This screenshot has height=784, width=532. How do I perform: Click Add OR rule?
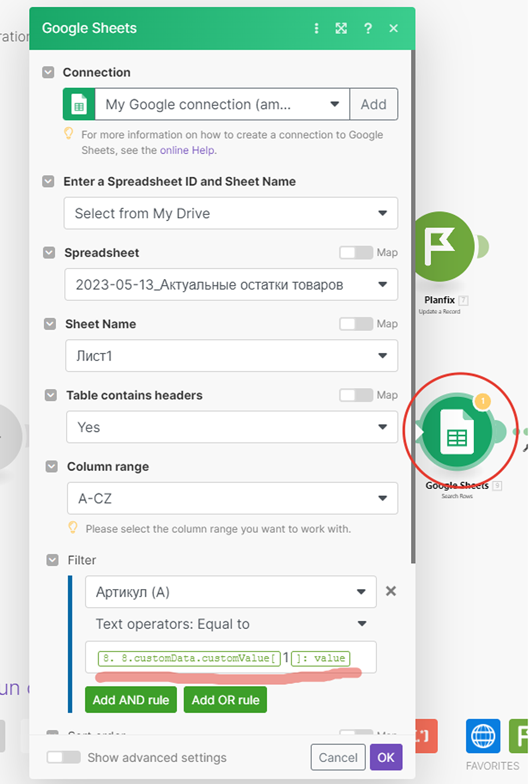(x=225, y=700)
